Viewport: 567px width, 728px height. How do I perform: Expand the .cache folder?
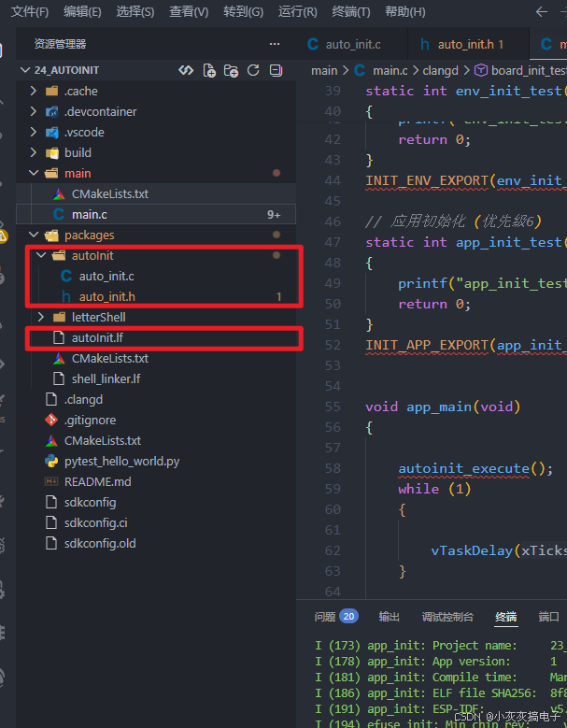(80, 91)
